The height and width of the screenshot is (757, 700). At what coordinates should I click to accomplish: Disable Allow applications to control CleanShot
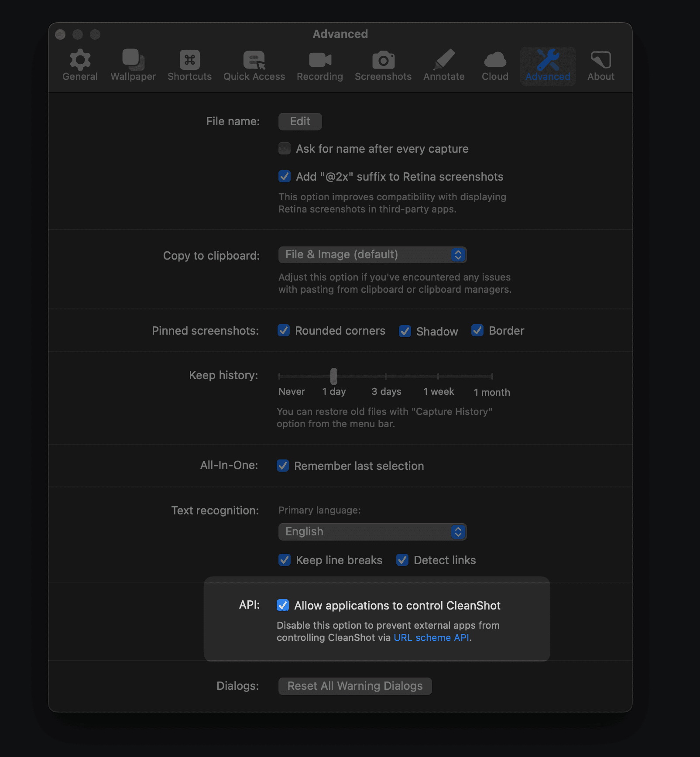coord(283,605)
